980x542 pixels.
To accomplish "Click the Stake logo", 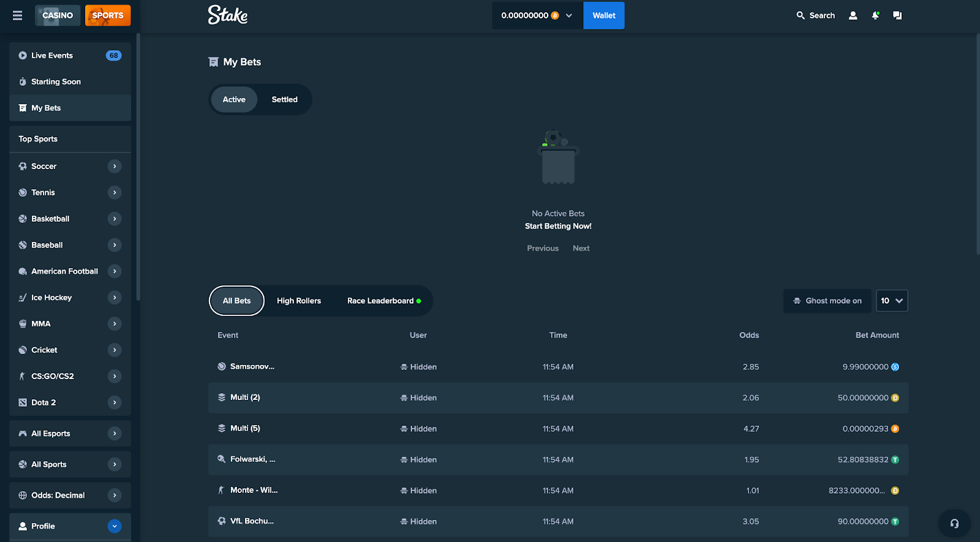I will point(228,15).
